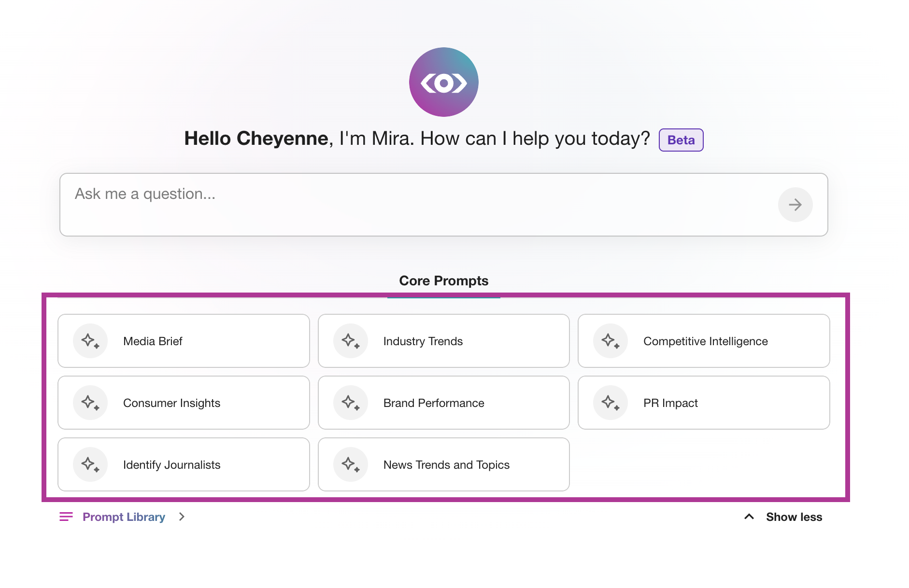Collapse prompts with the up chevron
Viewport: 909px width, 588px height.
tap(749, 517)
